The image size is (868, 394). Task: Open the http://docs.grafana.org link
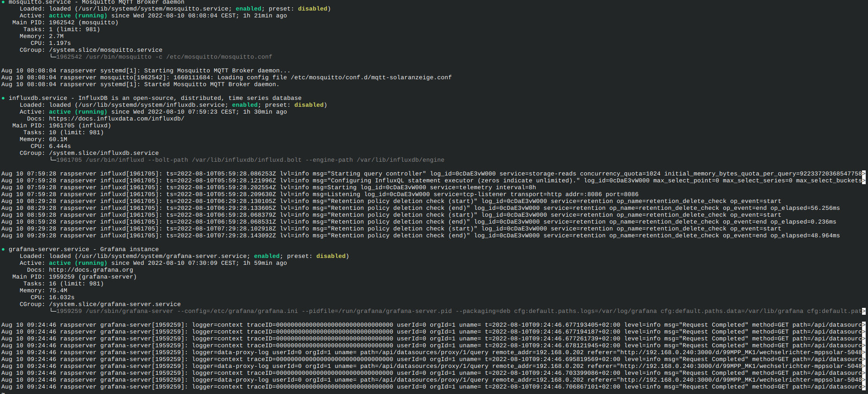point(91,270)
